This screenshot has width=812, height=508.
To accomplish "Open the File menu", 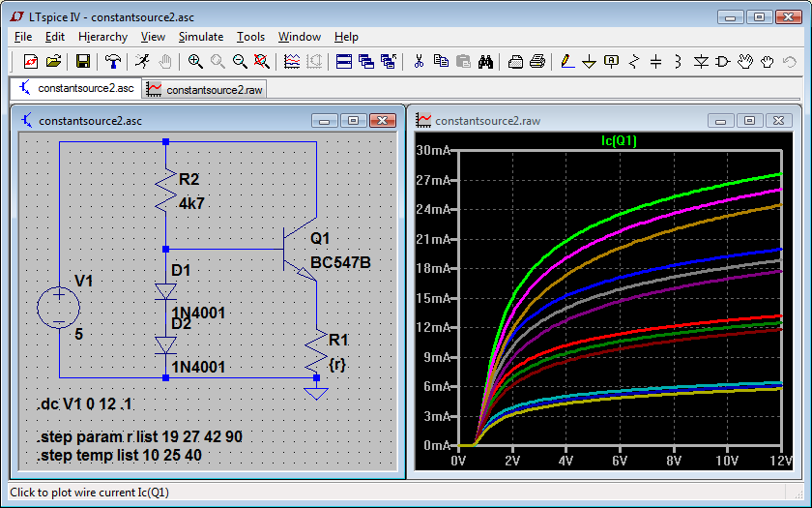I will [x=23, y=37].
